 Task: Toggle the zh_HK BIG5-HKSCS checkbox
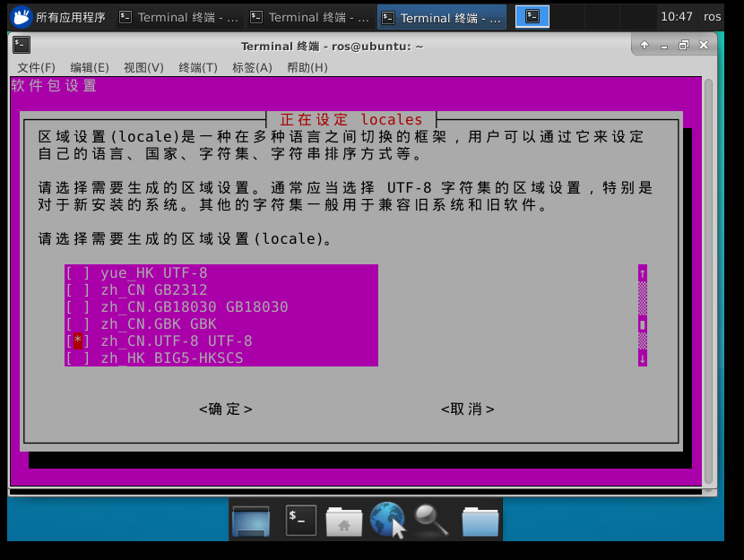(78, 358)
